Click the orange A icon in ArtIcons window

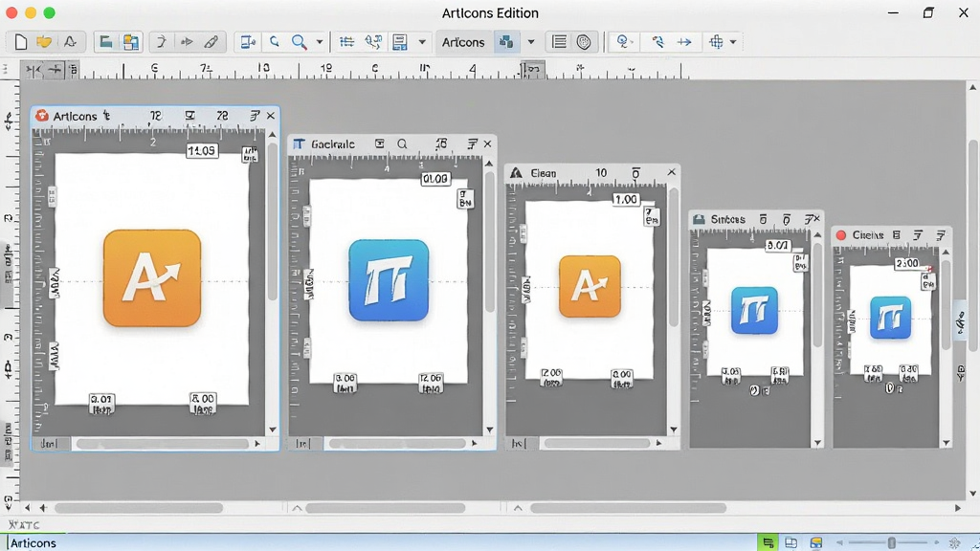pyautogui.click(x=152, y=278)
